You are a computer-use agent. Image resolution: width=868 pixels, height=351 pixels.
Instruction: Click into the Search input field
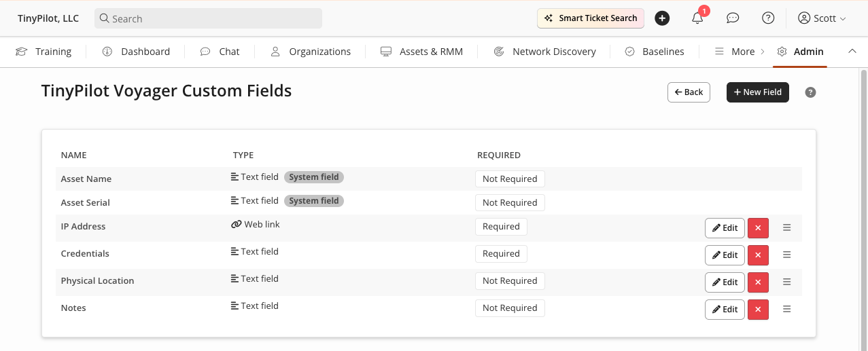coord(208,18)
